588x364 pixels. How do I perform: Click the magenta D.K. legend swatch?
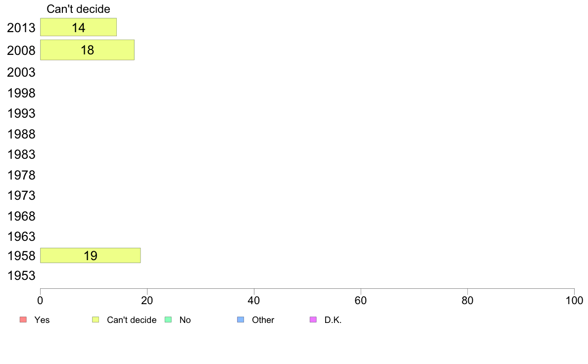tap(313, 320)
